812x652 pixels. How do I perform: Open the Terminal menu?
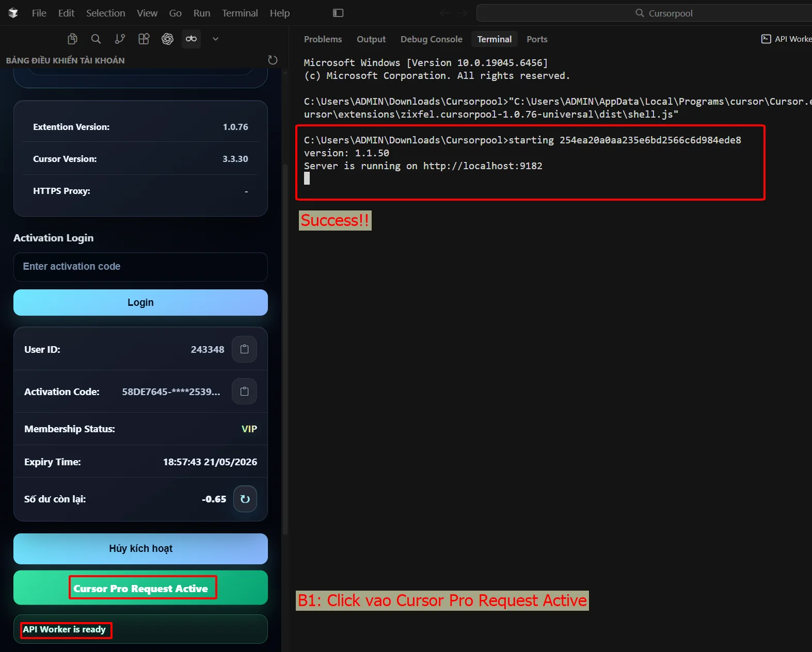coord(240,13)
